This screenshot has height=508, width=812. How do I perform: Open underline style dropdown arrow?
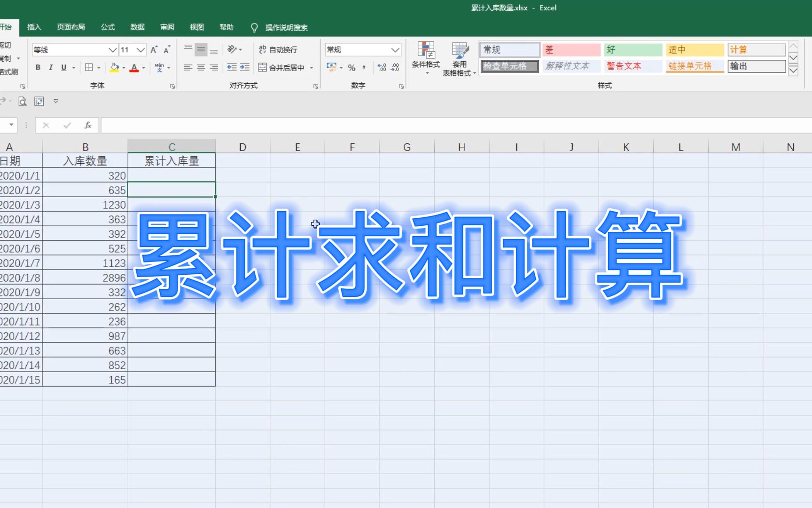coord(74,68)
